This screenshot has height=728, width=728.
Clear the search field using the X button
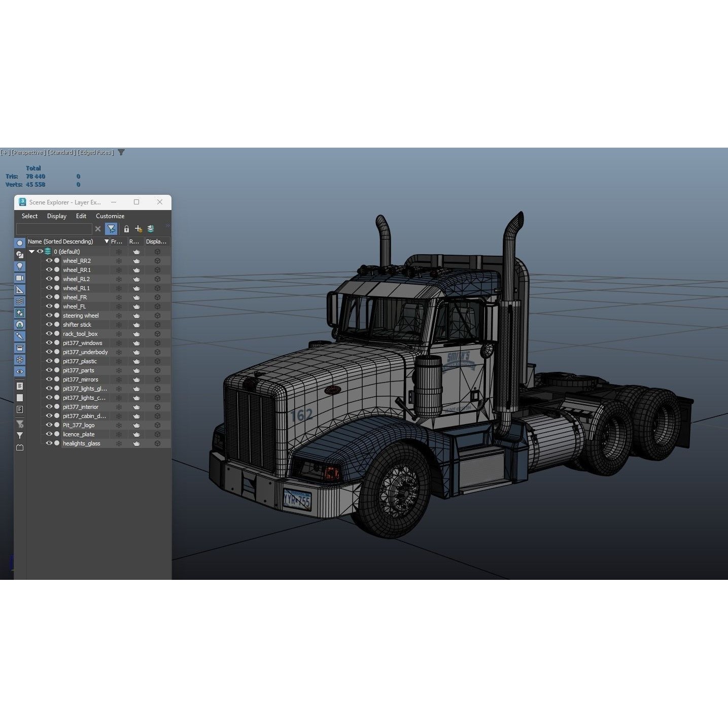[x=98, y=229]
